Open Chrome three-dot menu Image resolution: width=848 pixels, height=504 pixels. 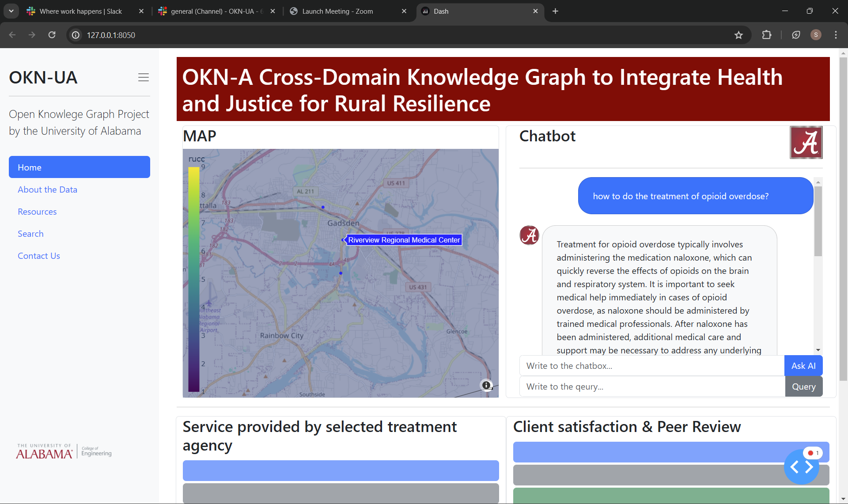[x=836, y=35]
